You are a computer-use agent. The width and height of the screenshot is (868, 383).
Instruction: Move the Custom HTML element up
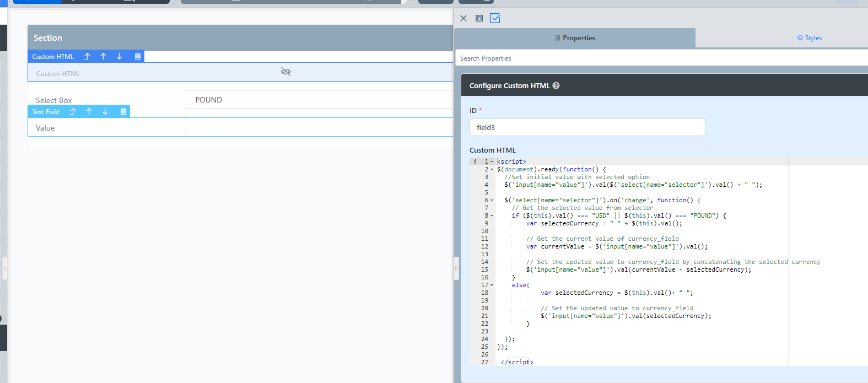103,56
